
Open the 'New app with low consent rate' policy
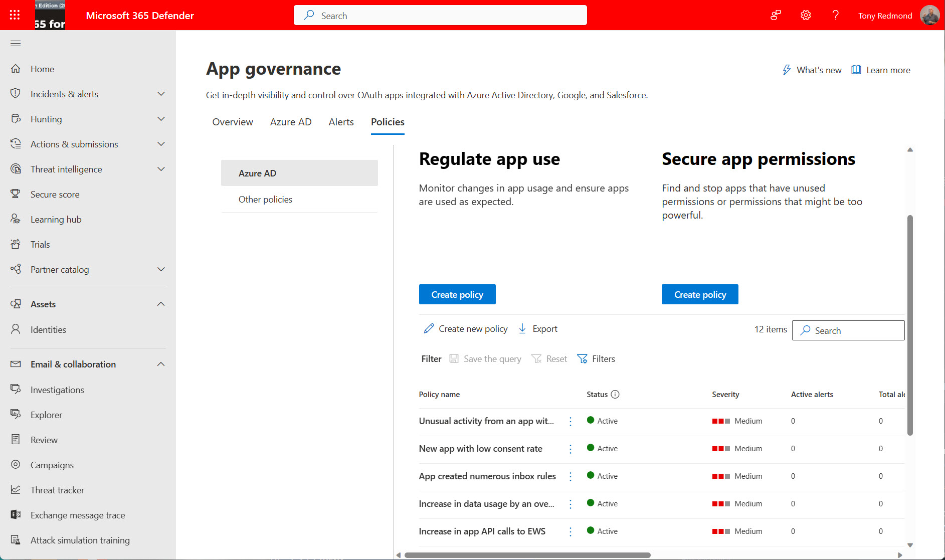481,449
